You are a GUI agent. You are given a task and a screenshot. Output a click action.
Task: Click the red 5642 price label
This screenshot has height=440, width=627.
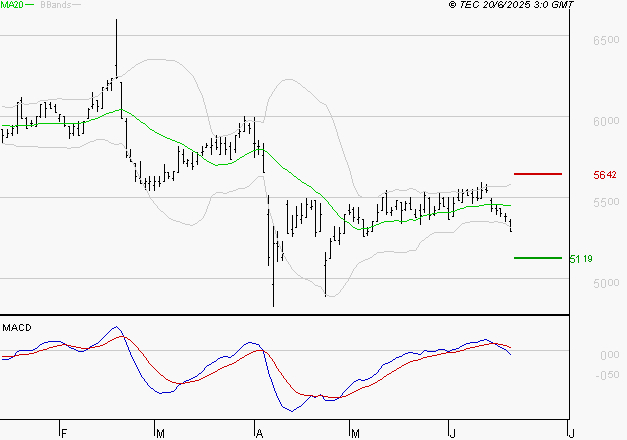point(603,175)
